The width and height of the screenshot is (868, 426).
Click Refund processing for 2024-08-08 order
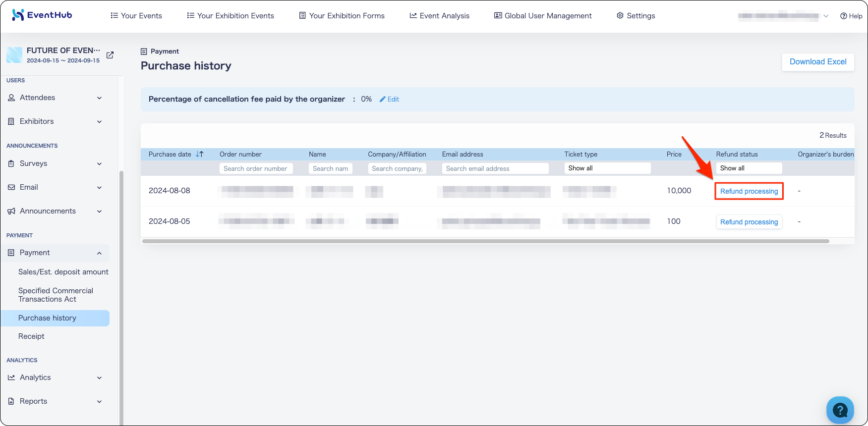pyautogui.click(x=749, y=191)
